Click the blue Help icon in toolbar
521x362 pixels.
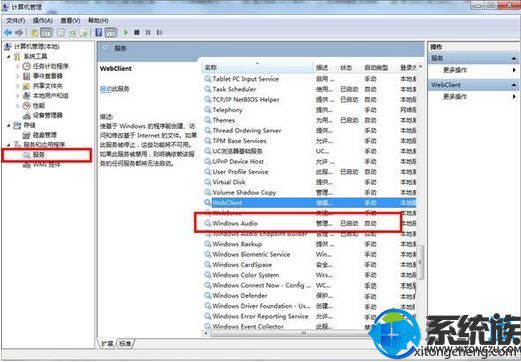(99, 32)
